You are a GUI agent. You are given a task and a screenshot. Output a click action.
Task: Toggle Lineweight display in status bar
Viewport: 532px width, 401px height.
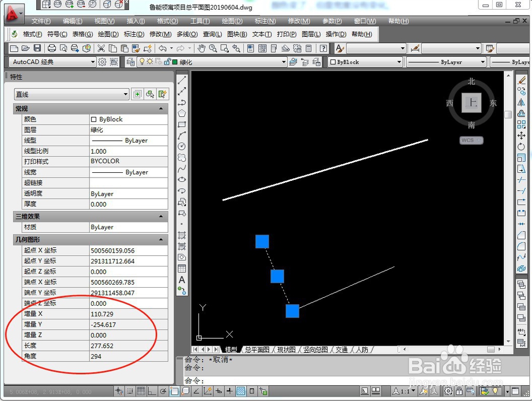(230, 391)
